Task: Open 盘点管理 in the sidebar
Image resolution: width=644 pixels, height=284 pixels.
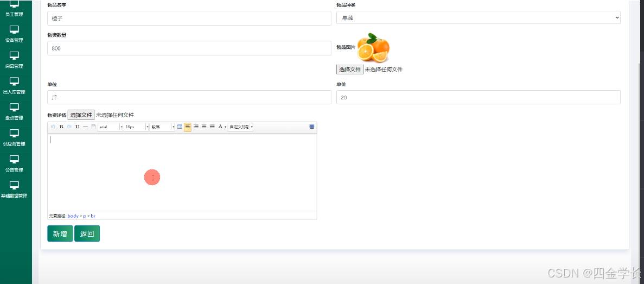Action: pyautogui.click(x=14, y=112)
